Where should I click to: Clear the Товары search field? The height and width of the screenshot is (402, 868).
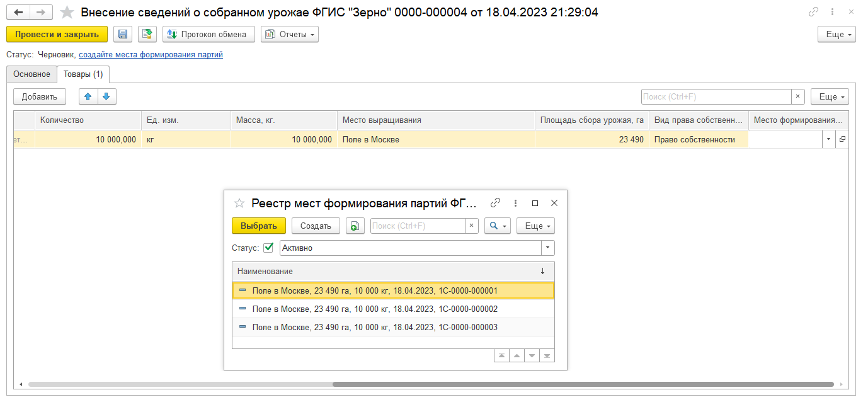pyautogui.click(x=798, y=96)
